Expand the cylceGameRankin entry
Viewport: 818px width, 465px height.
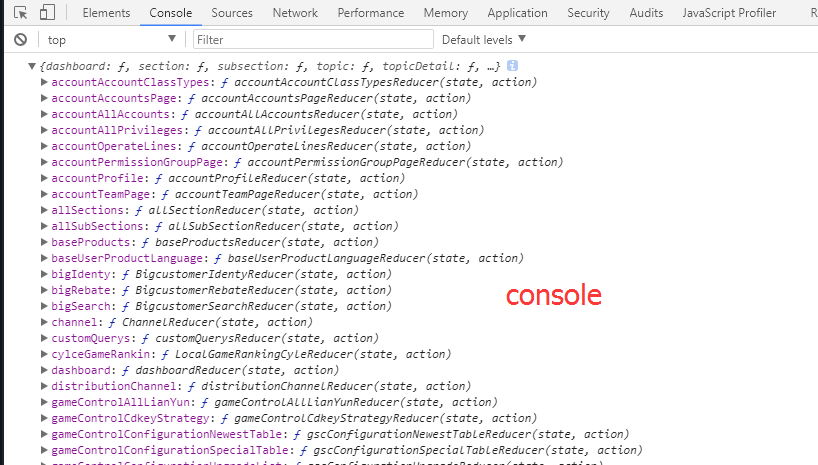44,354
